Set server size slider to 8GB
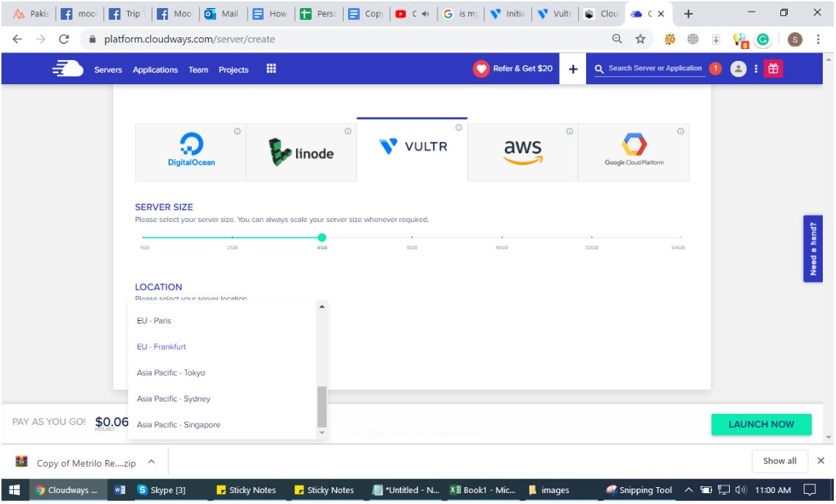 [x=412, y=237]
